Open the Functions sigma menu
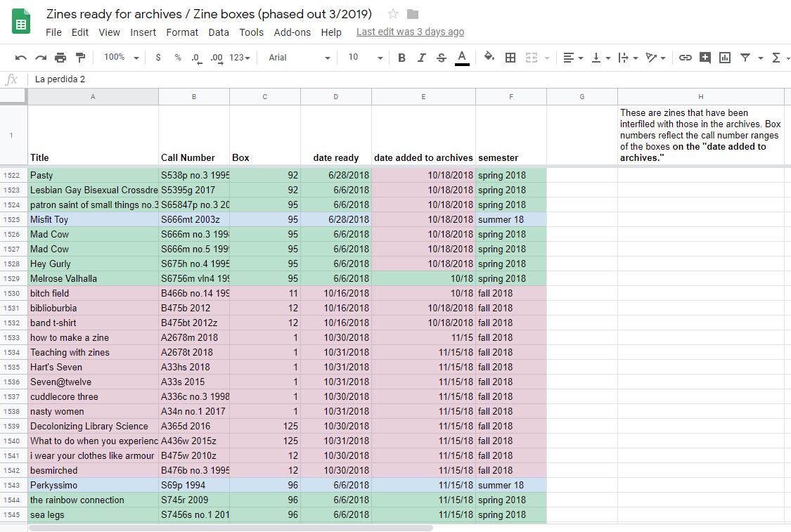This screenshot has height=532, width=791. tap(777, 58)
